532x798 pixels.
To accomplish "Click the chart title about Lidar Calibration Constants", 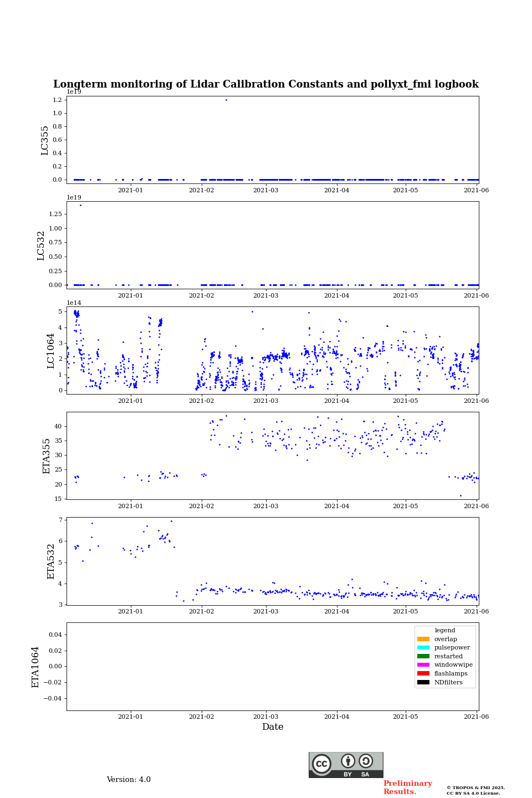I will pyautogui.click(x=266, y=84).
